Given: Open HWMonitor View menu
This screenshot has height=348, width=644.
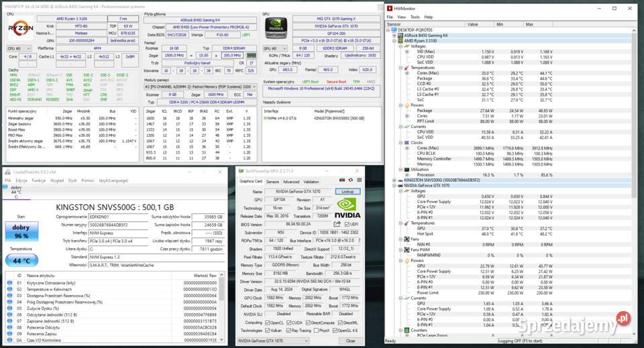Looking at the screenshot, I should [402, 17].
